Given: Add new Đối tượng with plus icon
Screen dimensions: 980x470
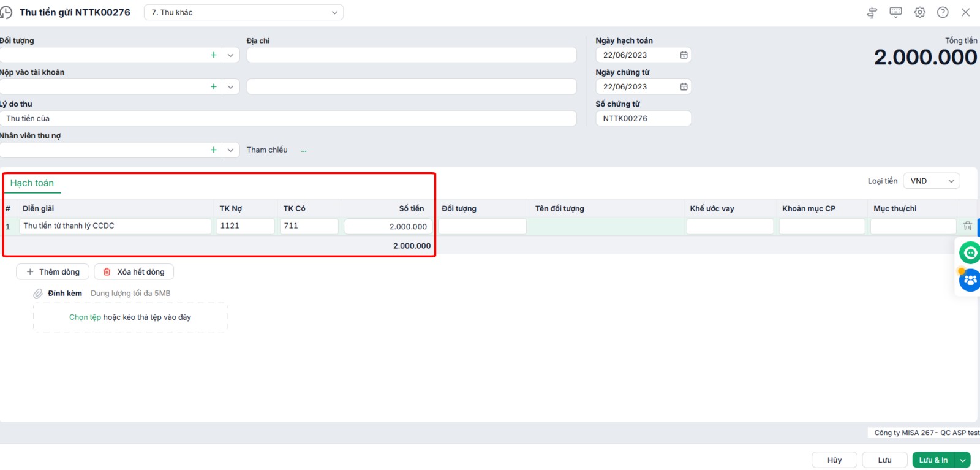Looking at the screenshot, I should [x=214, y=55].
